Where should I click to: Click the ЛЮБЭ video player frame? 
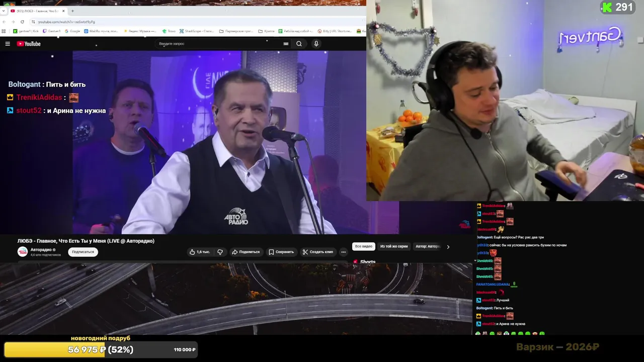click(x=235, y=142)
